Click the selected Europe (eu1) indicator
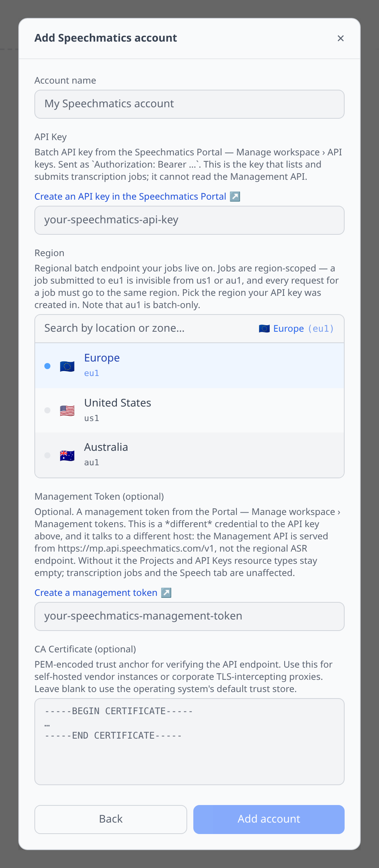Screen dimensions: 379x868 tap(296, 329)
